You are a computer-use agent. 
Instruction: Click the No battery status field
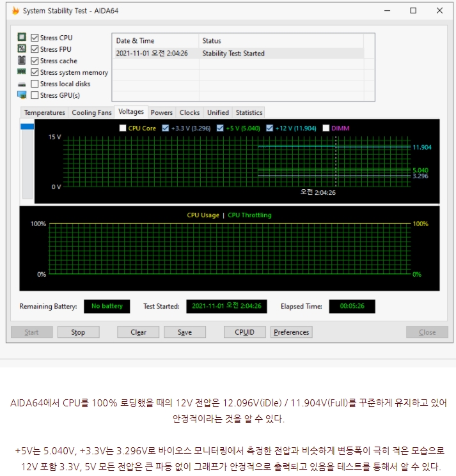[x=107, y=306]
